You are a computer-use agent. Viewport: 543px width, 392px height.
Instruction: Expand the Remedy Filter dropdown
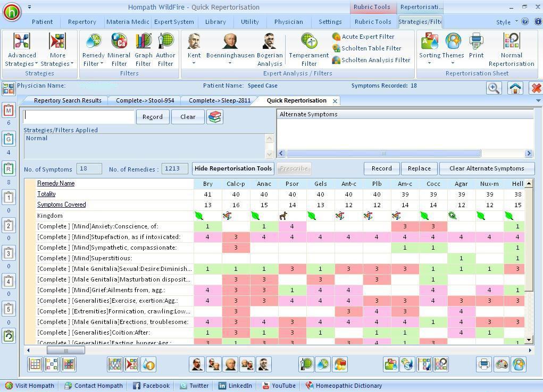pos(102,64)
